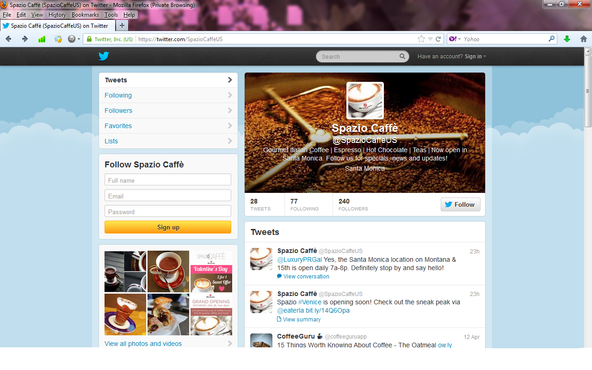
Task: Open the File menu
Action: [7, 15]
